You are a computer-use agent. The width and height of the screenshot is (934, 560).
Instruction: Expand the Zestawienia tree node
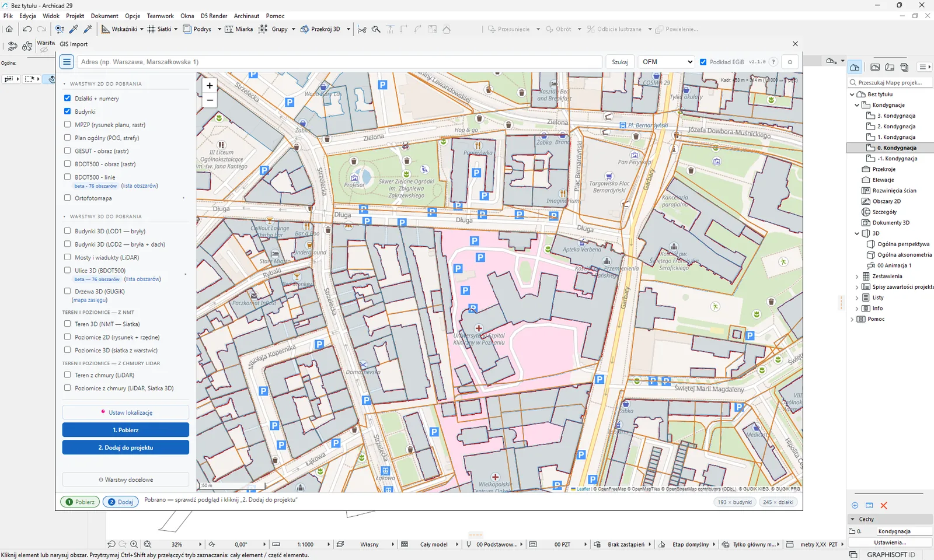857,276
